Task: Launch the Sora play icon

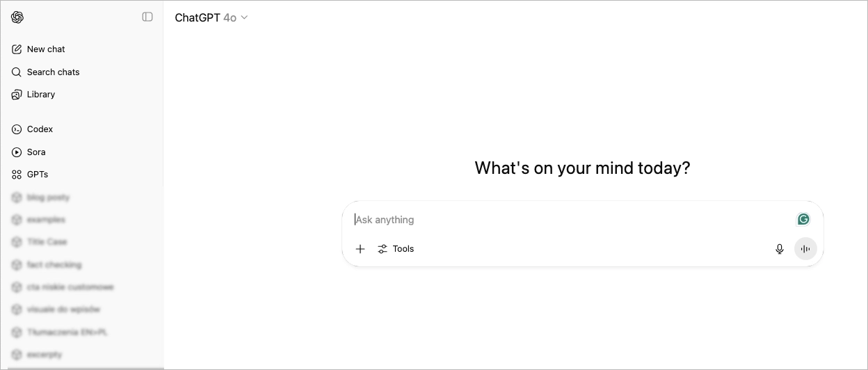Action: [x=17, y=152]
